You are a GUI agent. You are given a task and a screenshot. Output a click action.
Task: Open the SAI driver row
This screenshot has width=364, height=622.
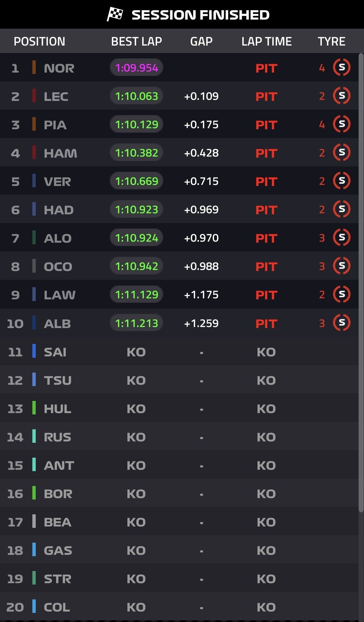click(179, 352)
